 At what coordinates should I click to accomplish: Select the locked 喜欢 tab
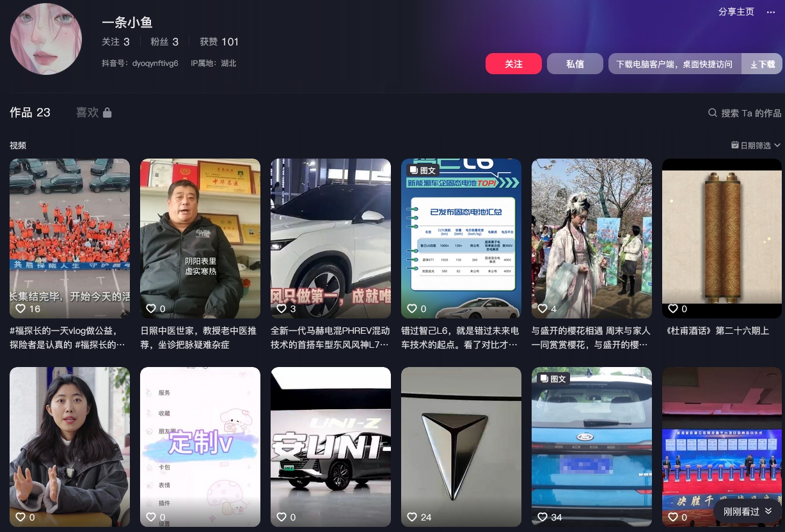(94, 113)
